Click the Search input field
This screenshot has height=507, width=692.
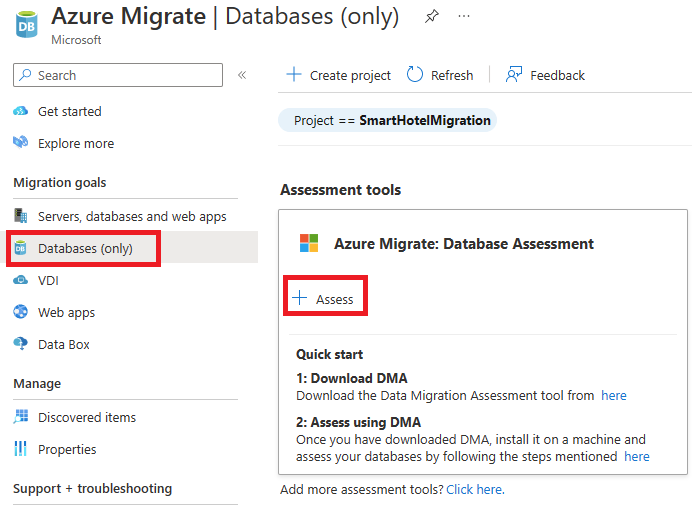pyautogui.click(x=118, y=75)
